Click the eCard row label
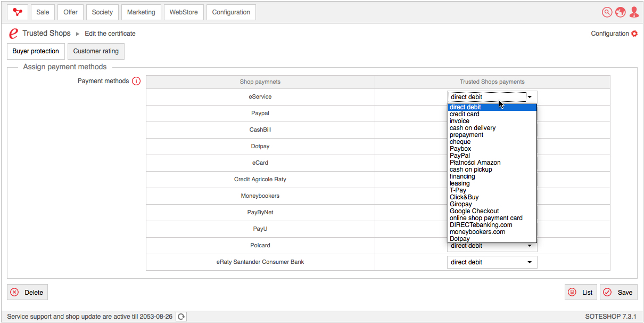The width and height of the screenshot is (644, 323). click(260, 163)
